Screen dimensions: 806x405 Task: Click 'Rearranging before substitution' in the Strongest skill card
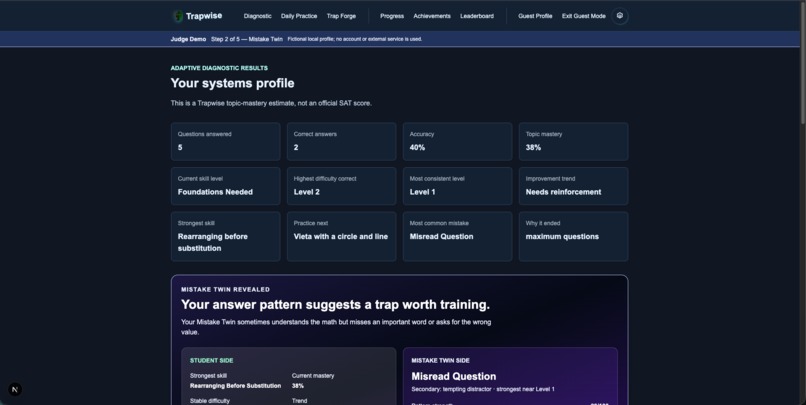(x=213, y=242)
